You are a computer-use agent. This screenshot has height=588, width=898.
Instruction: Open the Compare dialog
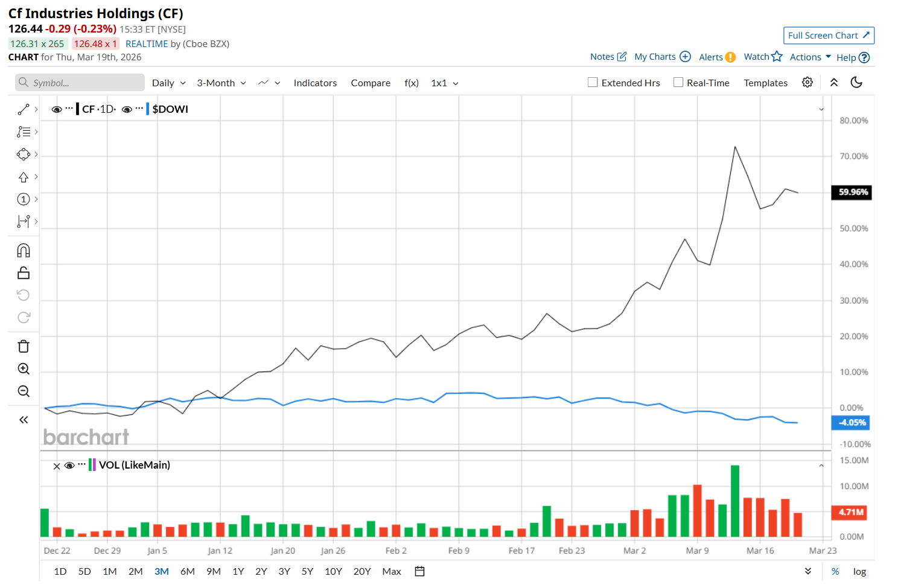click(371, 83)
